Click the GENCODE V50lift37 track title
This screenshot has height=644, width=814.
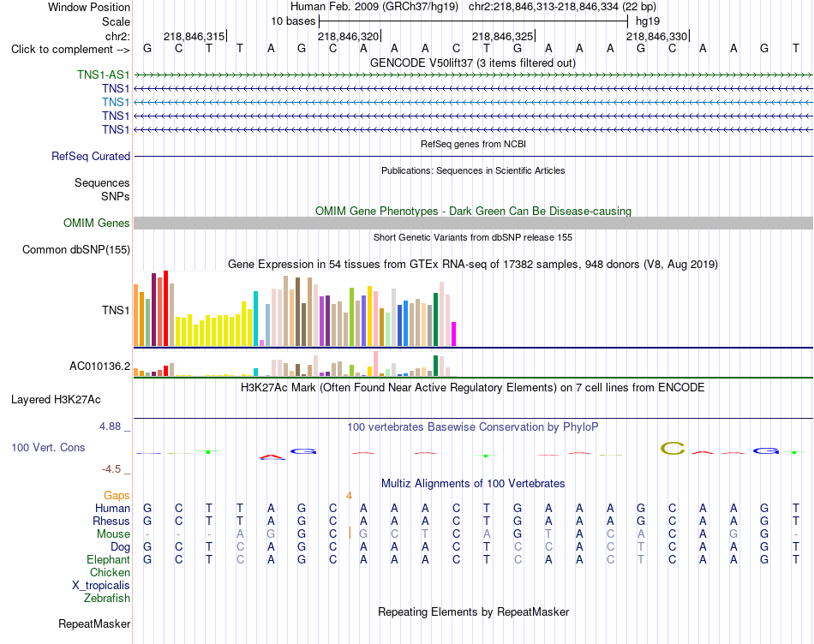[473, 63]
